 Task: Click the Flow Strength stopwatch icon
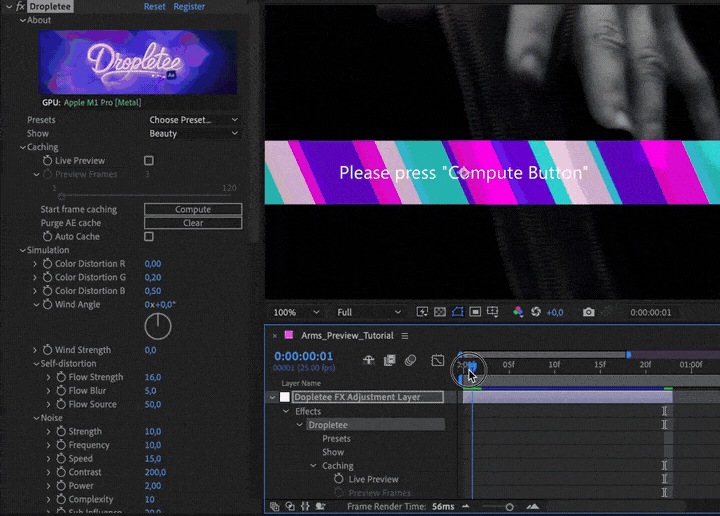tap(61, 378)
